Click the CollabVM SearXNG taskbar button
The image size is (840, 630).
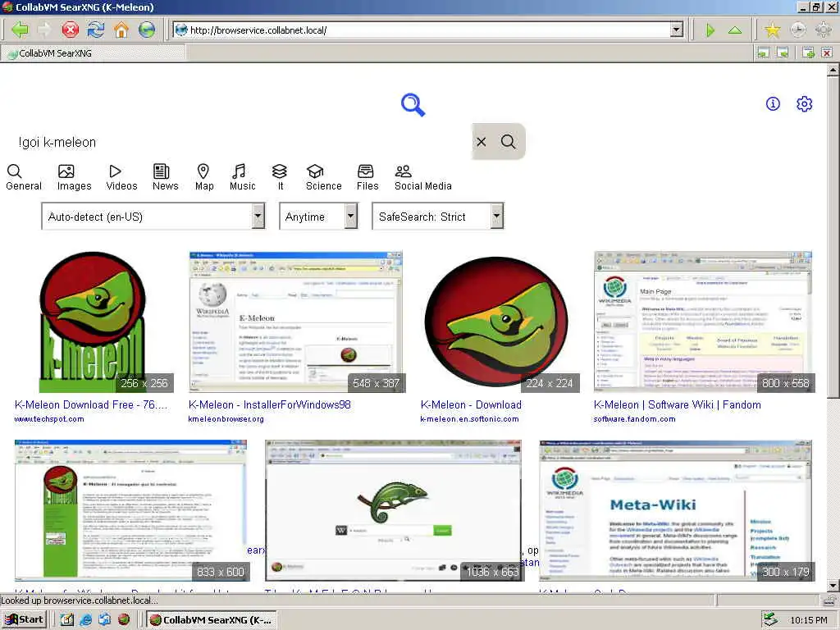point(212,620)
